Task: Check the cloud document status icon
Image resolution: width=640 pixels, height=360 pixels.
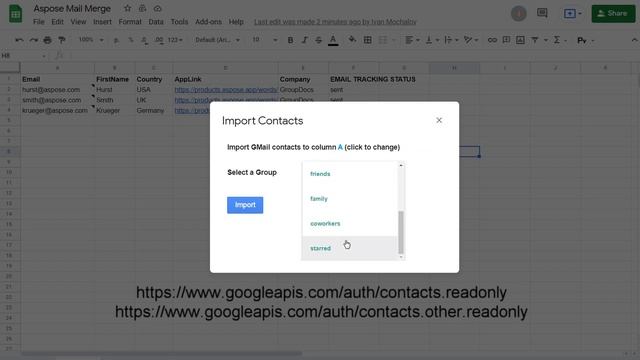Action: point(158,8)
